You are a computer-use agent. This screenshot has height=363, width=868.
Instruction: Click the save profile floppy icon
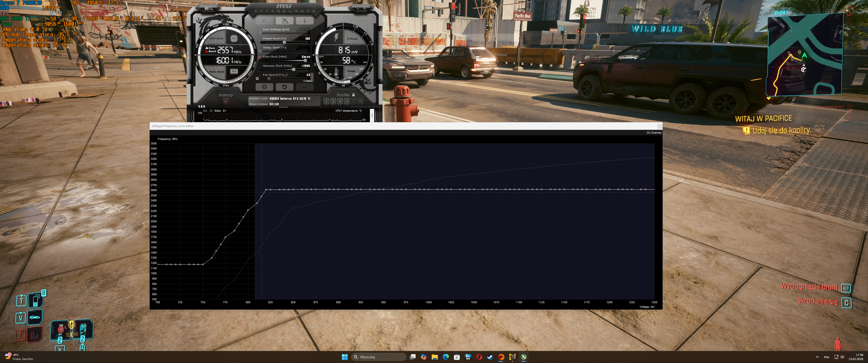360,101
